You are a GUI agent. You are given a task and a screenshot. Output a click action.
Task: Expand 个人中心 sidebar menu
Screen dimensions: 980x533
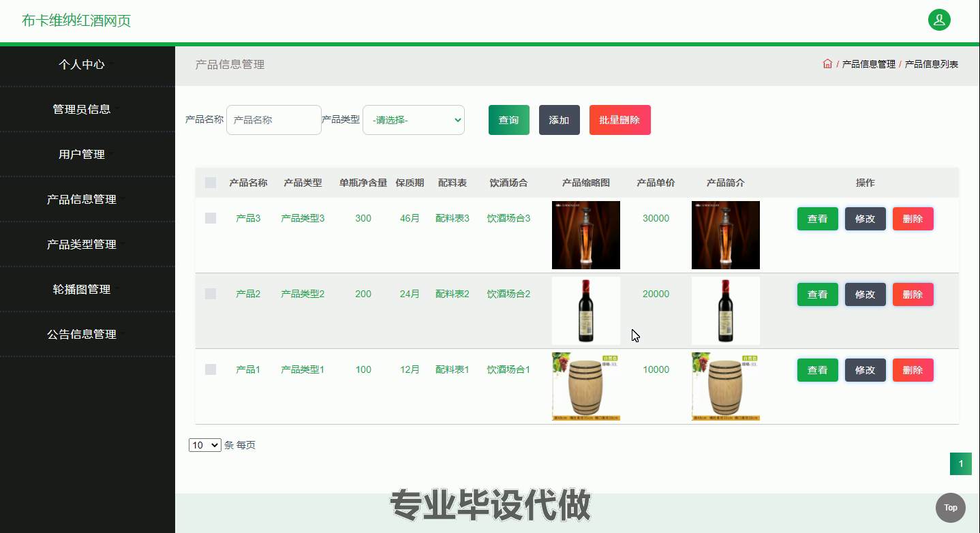(87, 64)
